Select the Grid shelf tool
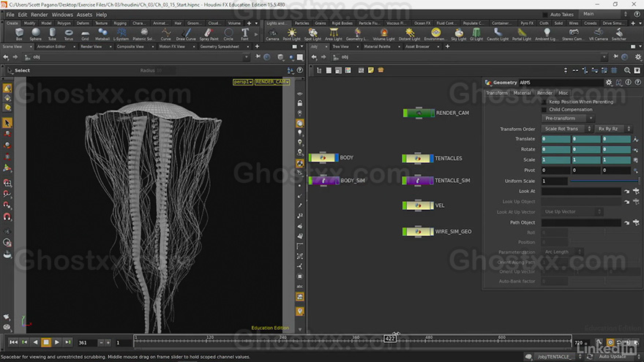This screenshot has height=362, width=644. (x=85, y=34)
